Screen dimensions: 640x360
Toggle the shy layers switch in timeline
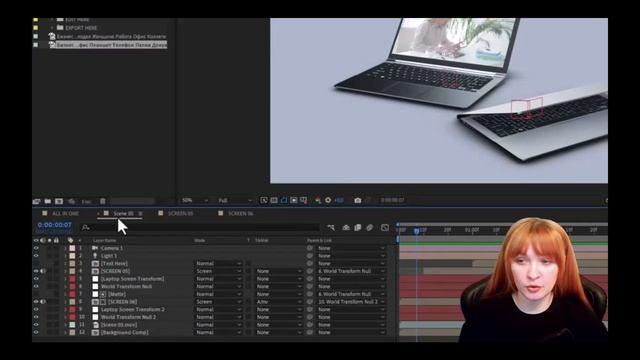coord(346,228)
